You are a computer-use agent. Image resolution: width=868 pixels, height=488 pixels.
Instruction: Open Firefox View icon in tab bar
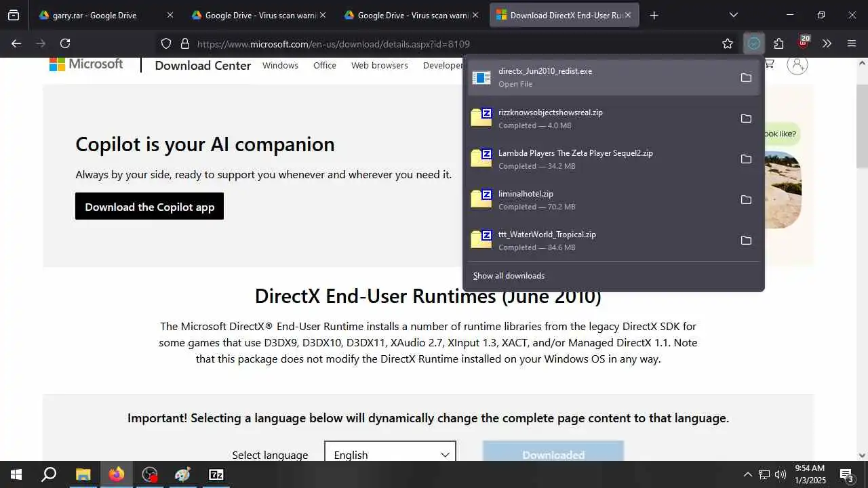14,15
